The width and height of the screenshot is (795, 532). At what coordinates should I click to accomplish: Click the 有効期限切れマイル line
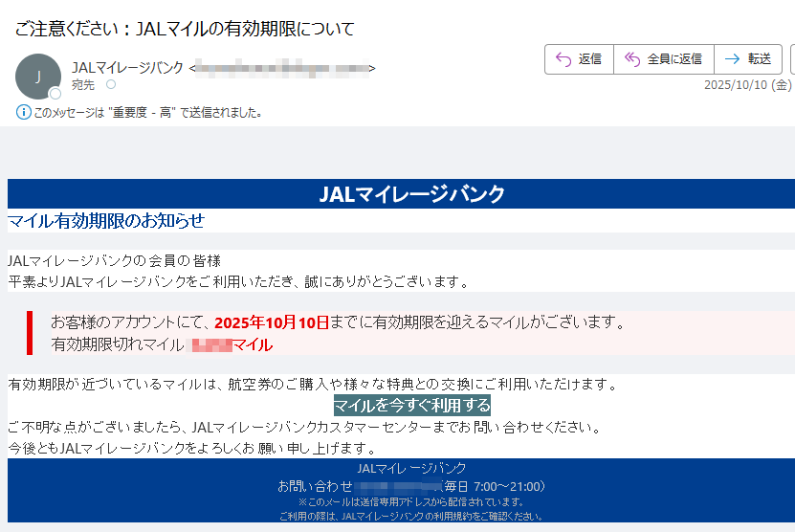click(x=162, y=344)
